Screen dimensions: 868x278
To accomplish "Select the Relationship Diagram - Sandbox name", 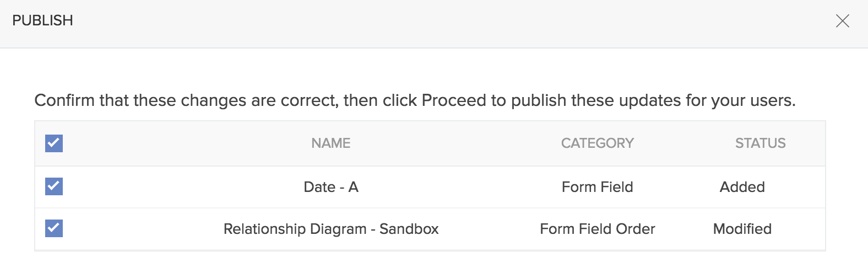I will tap(330, 229).
